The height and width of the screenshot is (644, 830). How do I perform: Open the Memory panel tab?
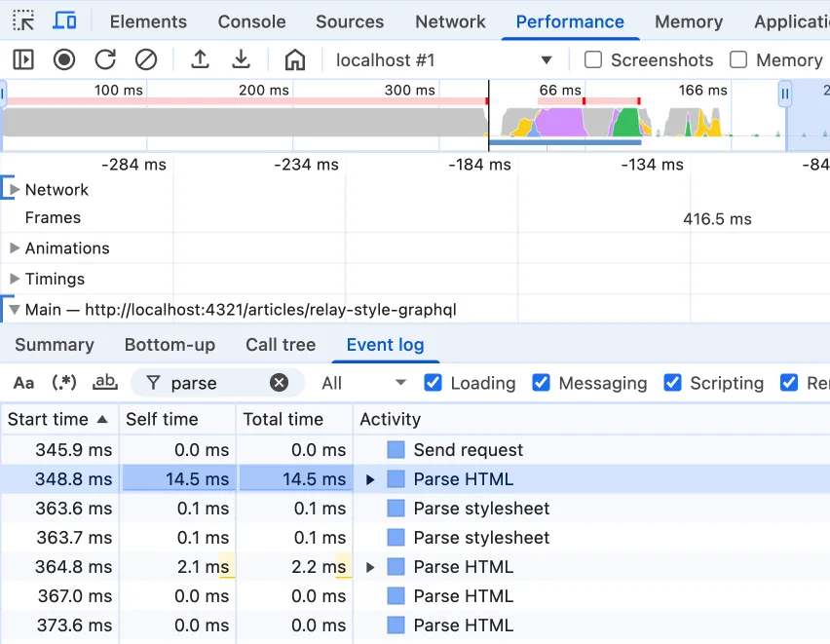click(x=688, y=20)
